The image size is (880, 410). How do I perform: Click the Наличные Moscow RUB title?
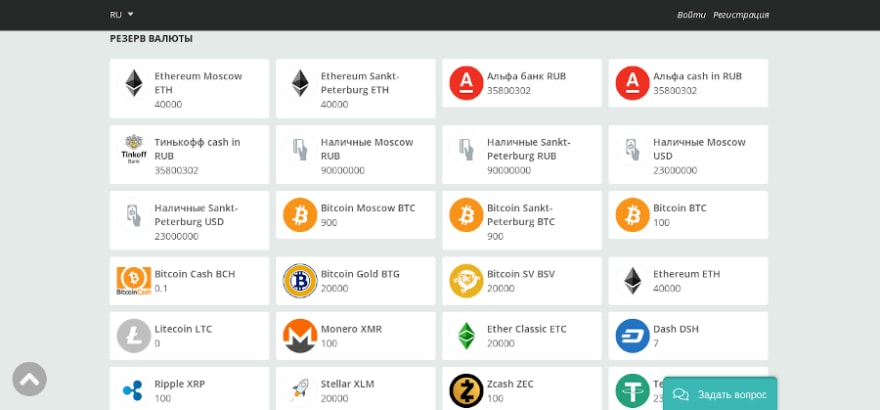tap(367, 149)
